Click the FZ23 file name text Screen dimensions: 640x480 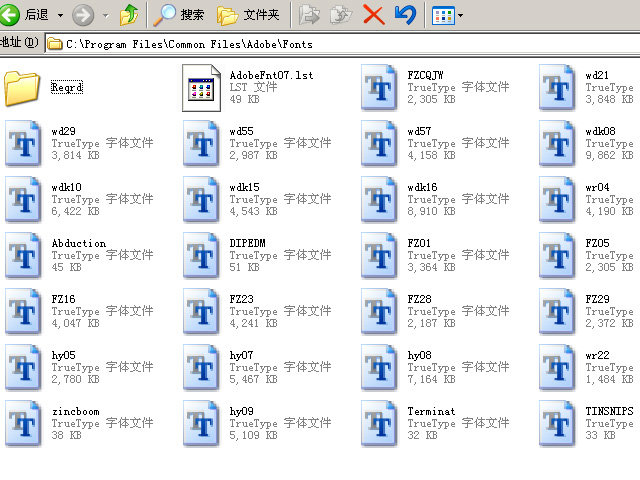[241, 299]
